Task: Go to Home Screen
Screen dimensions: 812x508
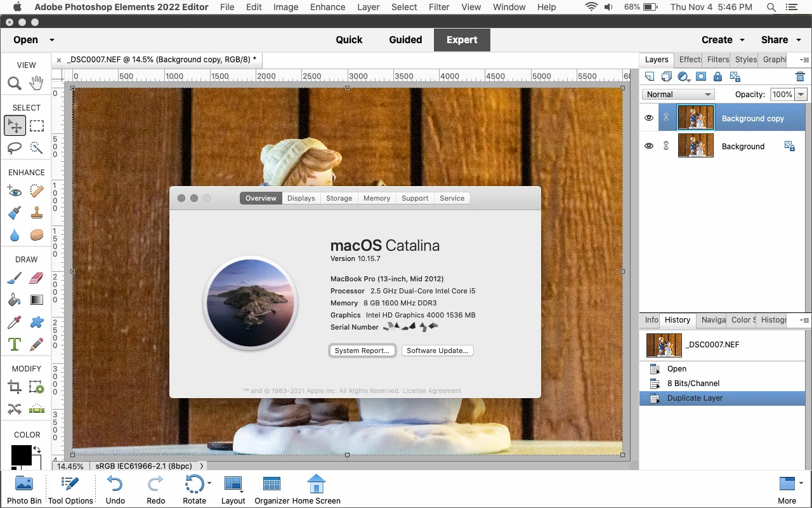Action: click(x=316, y=490)
